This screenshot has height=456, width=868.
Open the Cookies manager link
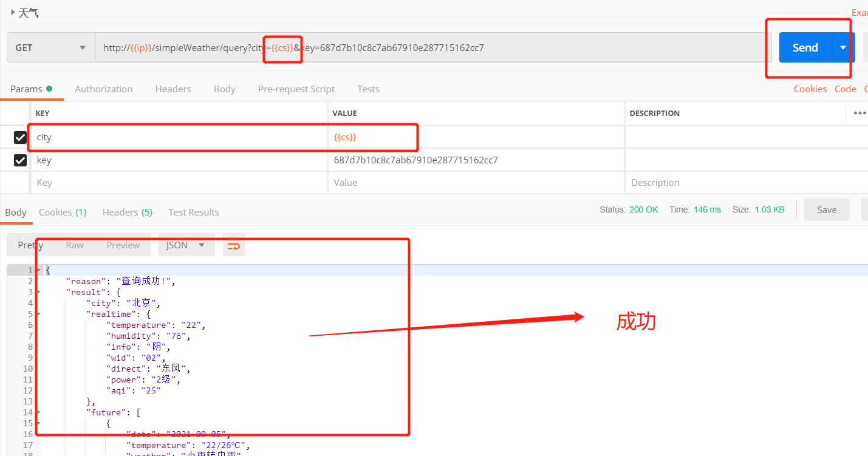click(810, 89)
